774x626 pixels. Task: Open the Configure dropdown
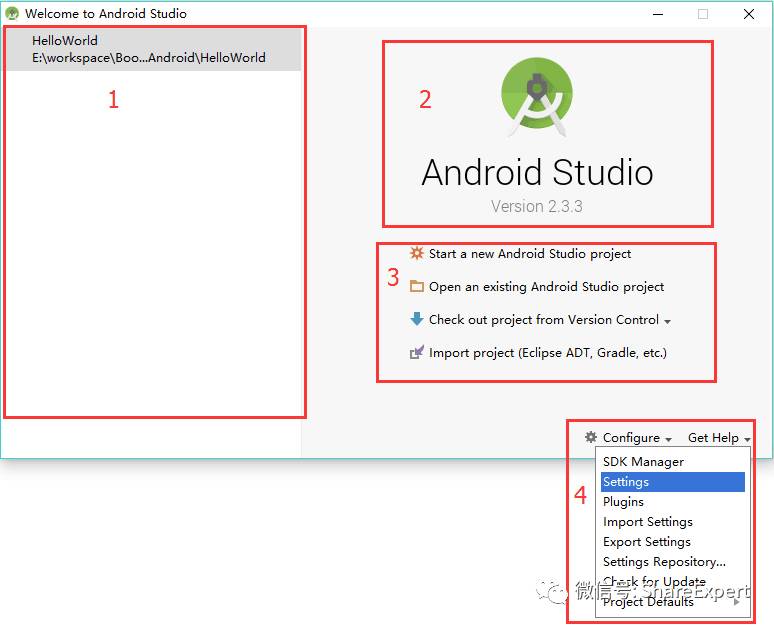[637, 438]
